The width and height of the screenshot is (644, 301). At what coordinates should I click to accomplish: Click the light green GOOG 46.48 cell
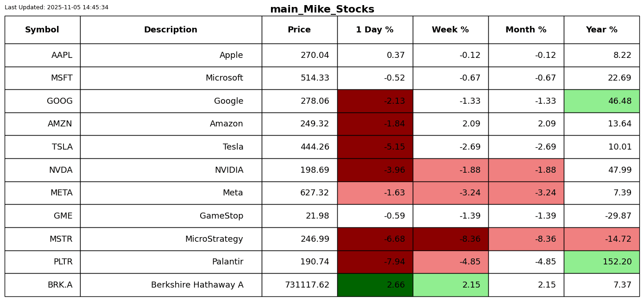[601, 101]
